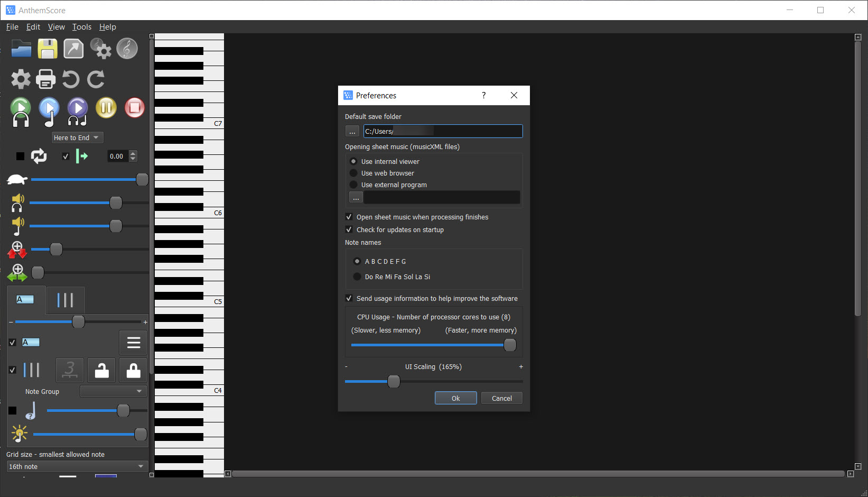868x497 pixels.
Task: Click the open padlock unlock button
Action: (x=101, y=370)
